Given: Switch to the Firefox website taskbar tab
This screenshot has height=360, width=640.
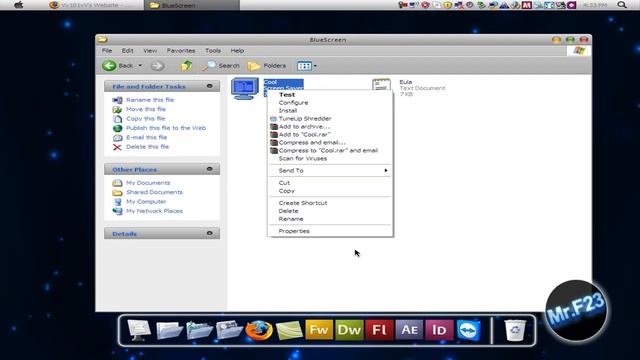Looking at the screenshot, I should (x=95, y=5).
